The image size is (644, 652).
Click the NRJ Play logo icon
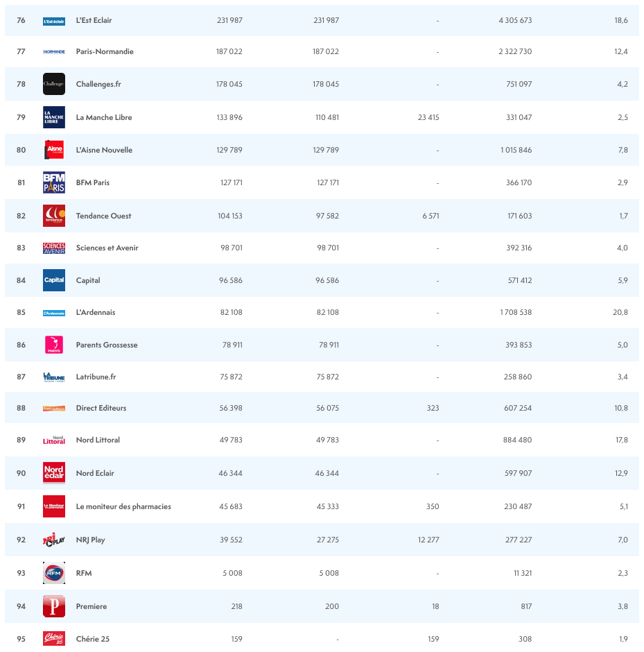[54, 540]
